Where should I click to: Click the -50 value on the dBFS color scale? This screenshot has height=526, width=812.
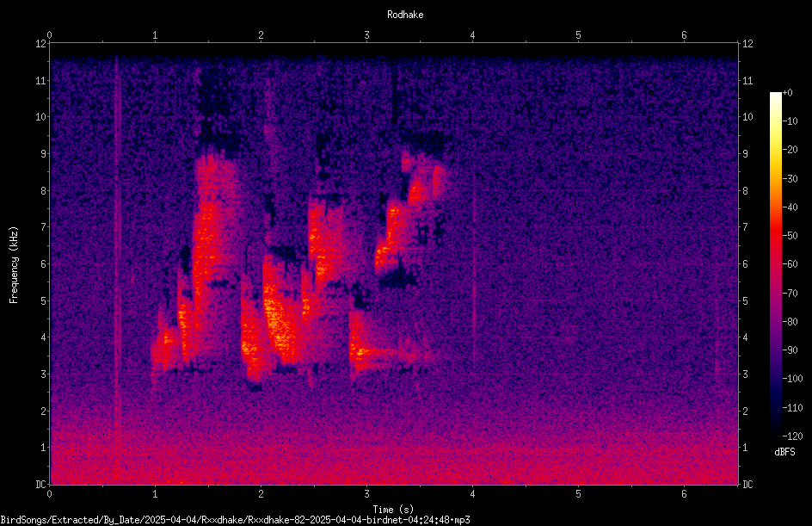790,236
